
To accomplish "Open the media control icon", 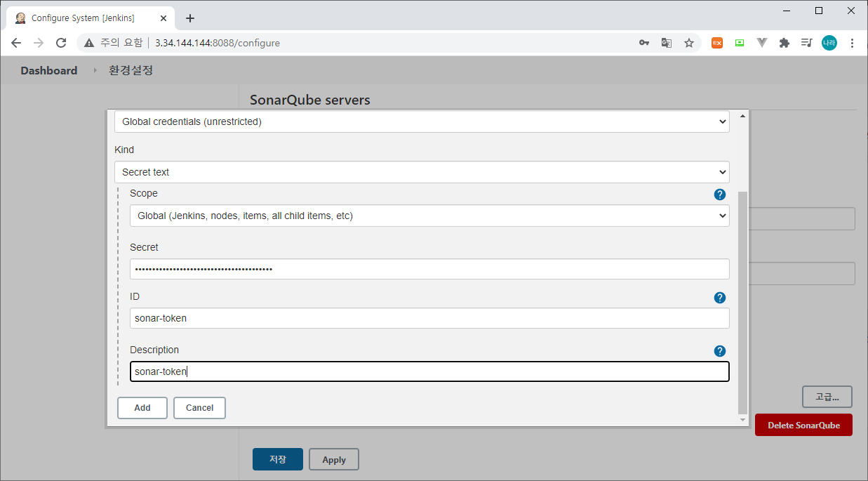I will 807,43.
